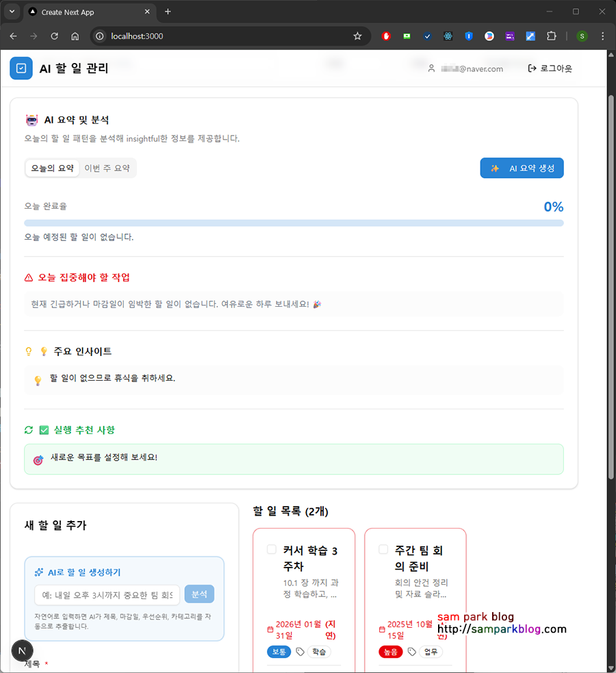
Task: Click the 분석 button
Action: (x=199, y=594)
